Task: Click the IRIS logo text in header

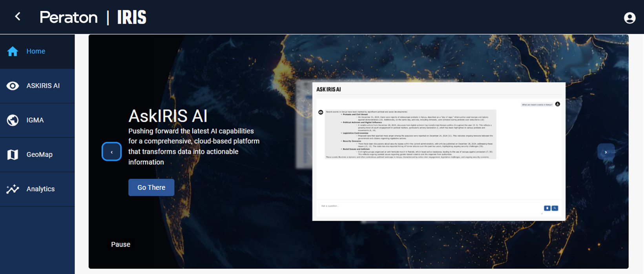Action: click(132, 18)
